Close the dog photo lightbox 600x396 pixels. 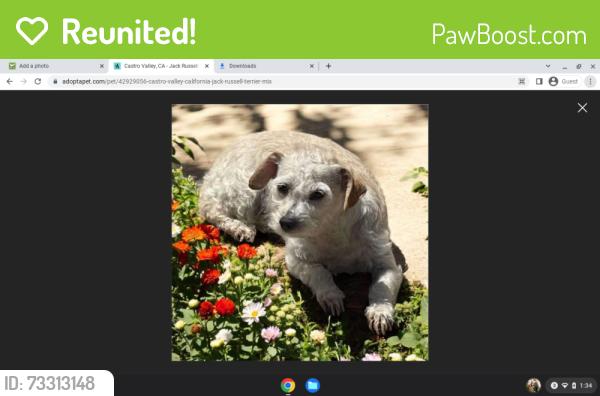[x=582, y=108]
